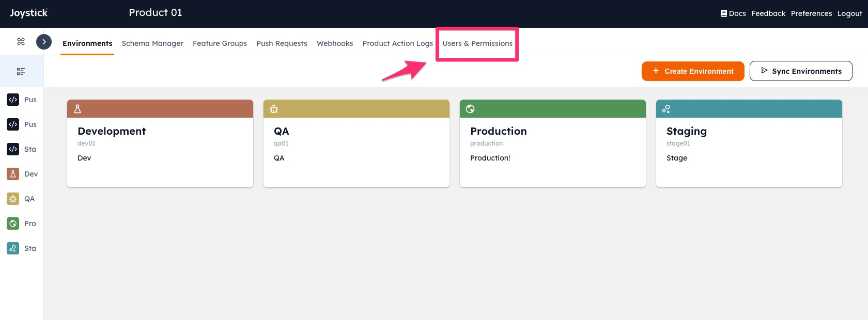Open the Docs book icon
868x320 pixels.
[724, 13]
